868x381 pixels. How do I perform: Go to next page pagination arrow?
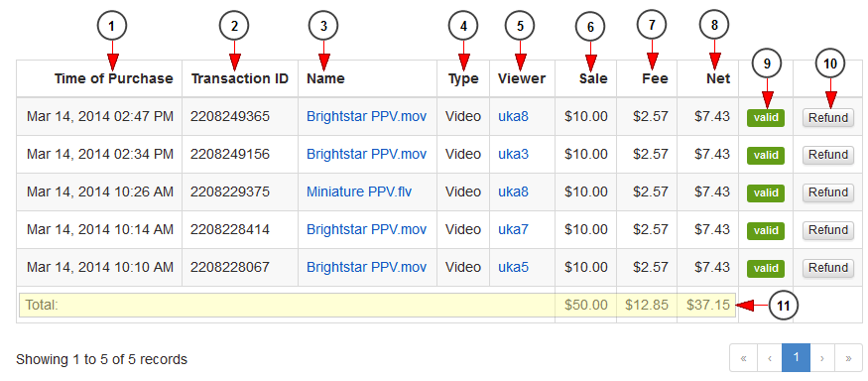point(822,358)
